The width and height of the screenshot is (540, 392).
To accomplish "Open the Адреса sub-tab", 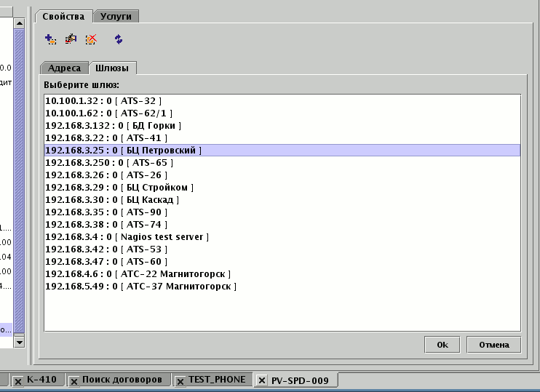I will point(65,68).
